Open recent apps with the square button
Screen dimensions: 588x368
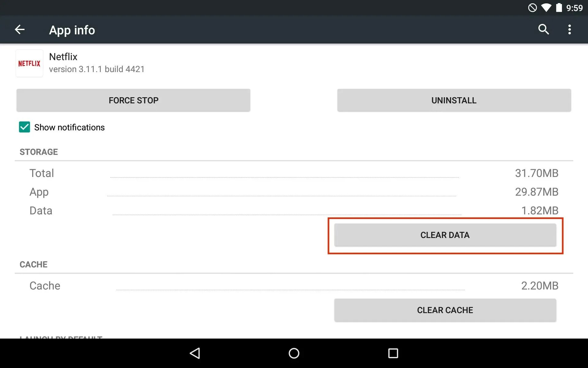393,353
